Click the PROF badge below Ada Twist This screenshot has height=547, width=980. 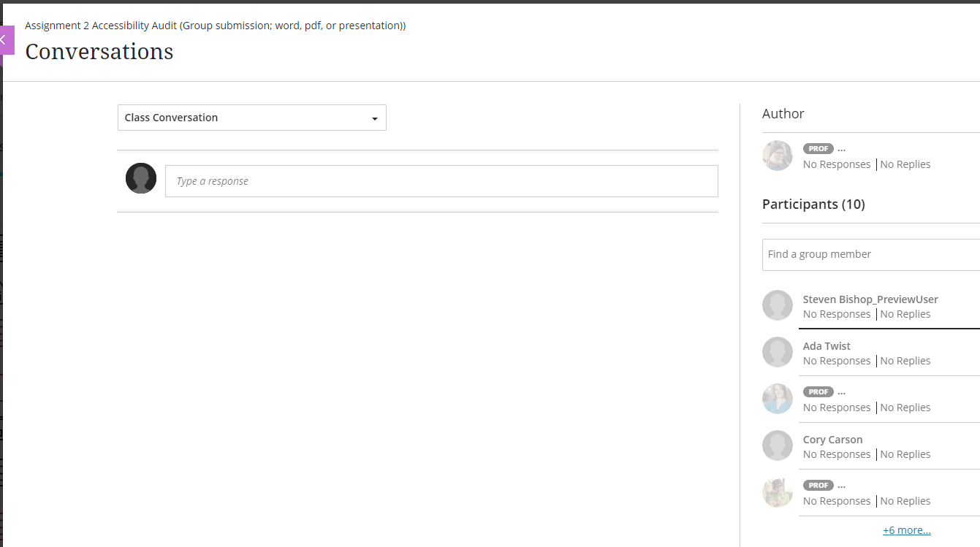pyautogui.click(x=818, y=392)
